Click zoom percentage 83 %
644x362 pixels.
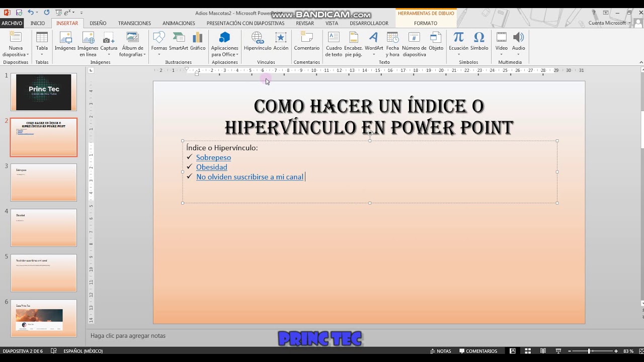tap(628, 351)
